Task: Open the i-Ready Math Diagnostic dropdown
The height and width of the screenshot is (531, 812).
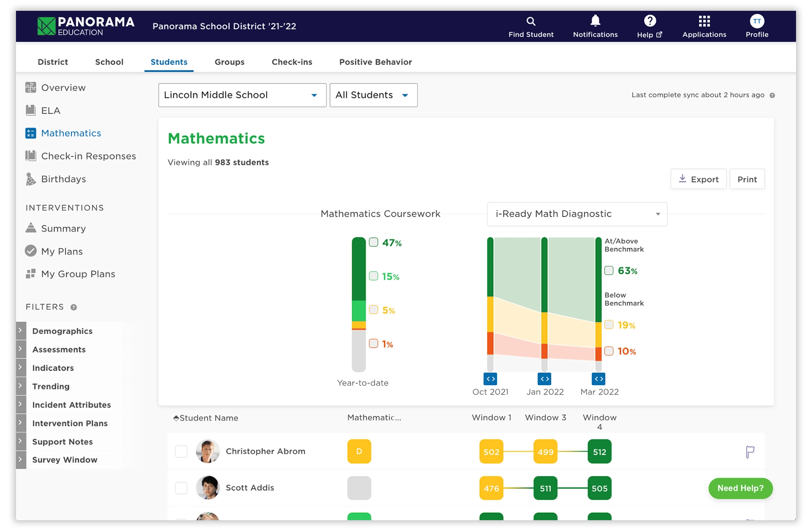Action: 577,214
